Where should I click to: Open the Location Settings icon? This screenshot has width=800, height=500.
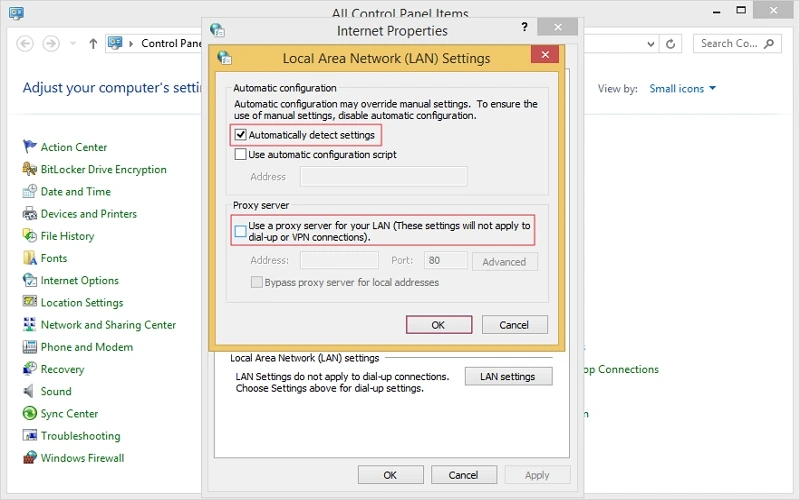(30, 302)
